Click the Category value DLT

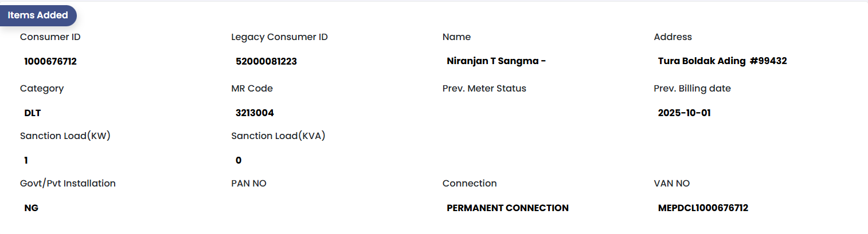coord(33,113)
